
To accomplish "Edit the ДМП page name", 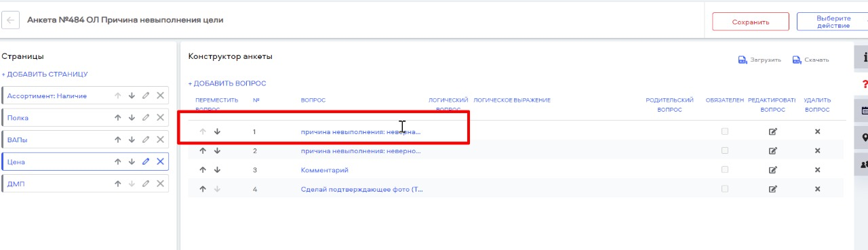I will 146,184.
